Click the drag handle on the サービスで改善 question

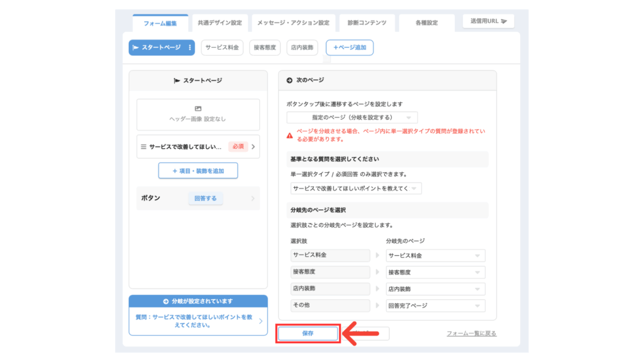(x=143, y=146)
